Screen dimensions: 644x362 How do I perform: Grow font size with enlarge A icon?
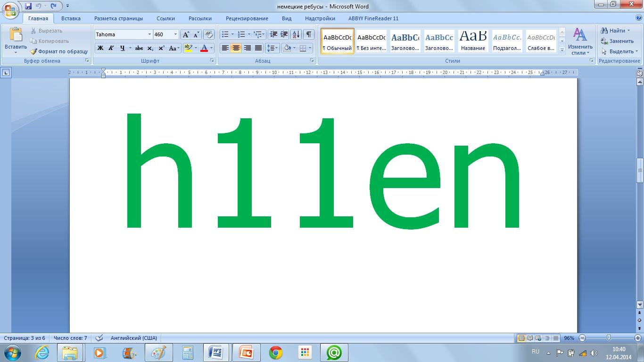[186, 34]
